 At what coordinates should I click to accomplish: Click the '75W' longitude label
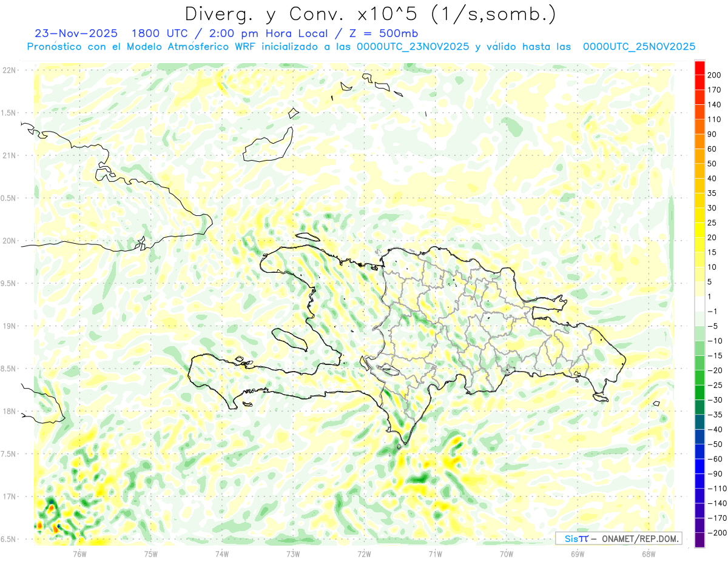pyautogui.click(x=150, y=554)
